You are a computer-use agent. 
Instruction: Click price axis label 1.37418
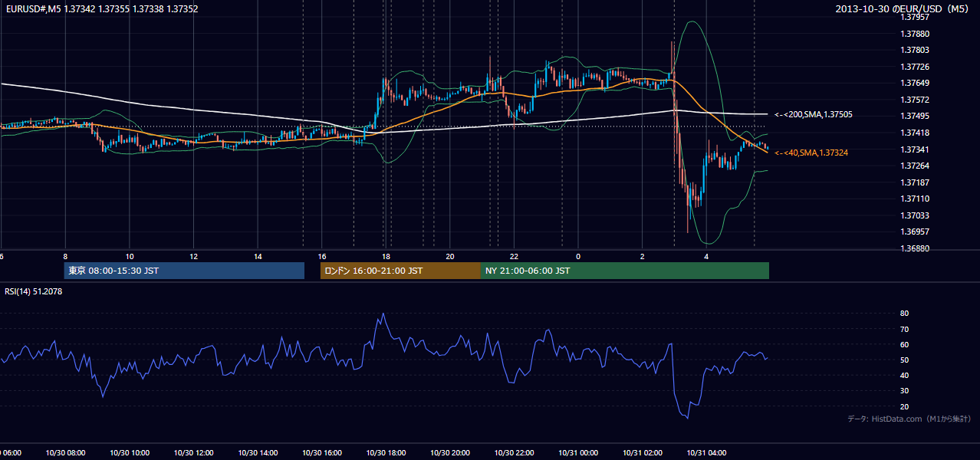click(x=914, y=133)
